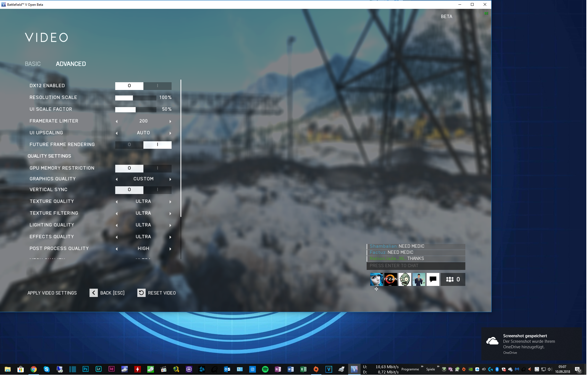Select the blue-haired avatar thumbnail
This screenshot has height=377, width=588.
click(376, 280)
